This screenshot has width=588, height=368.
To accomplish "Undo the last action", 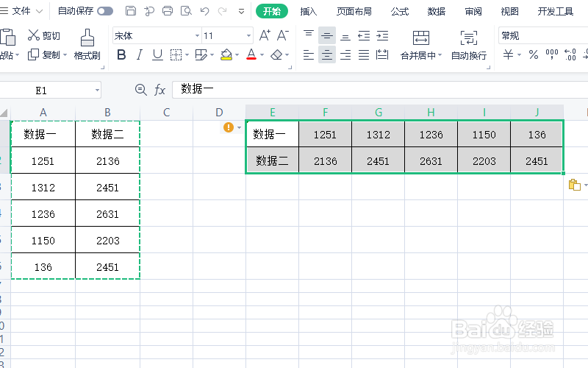I will [x=204, y=11].
